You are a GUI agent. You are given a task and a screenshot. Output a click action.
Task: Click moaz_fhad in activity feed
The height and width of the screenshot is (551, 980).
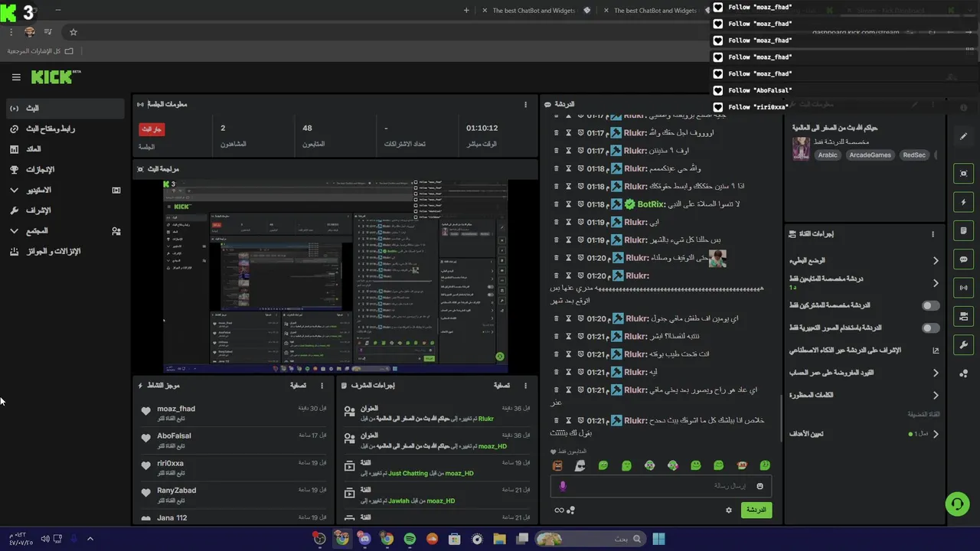coord(176,409)
